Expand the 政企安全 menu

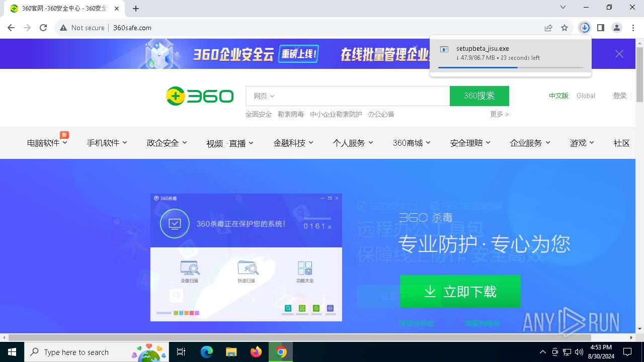(167, 143)
